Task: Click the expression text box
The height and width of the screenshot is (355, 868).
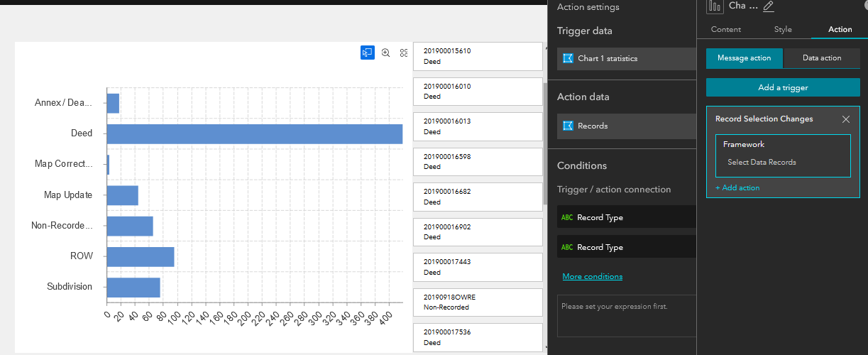Action: point(627,315)
